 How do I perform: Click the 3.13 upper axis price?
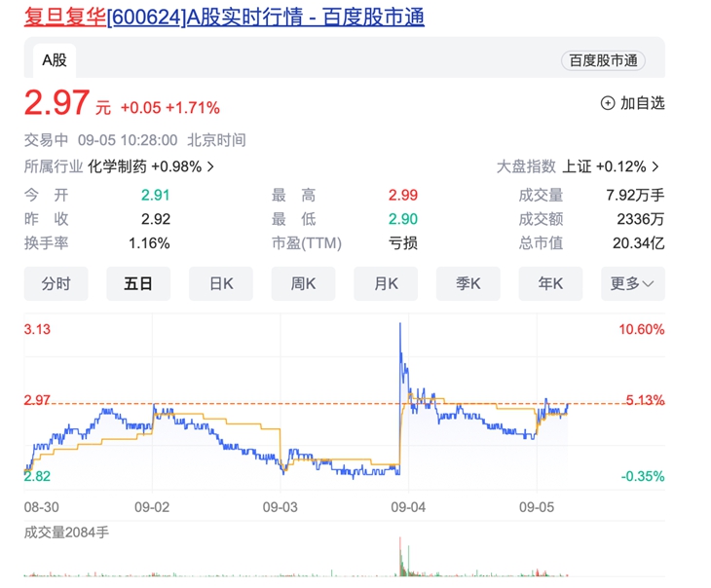pyautogui.click(x=37, y=329)
